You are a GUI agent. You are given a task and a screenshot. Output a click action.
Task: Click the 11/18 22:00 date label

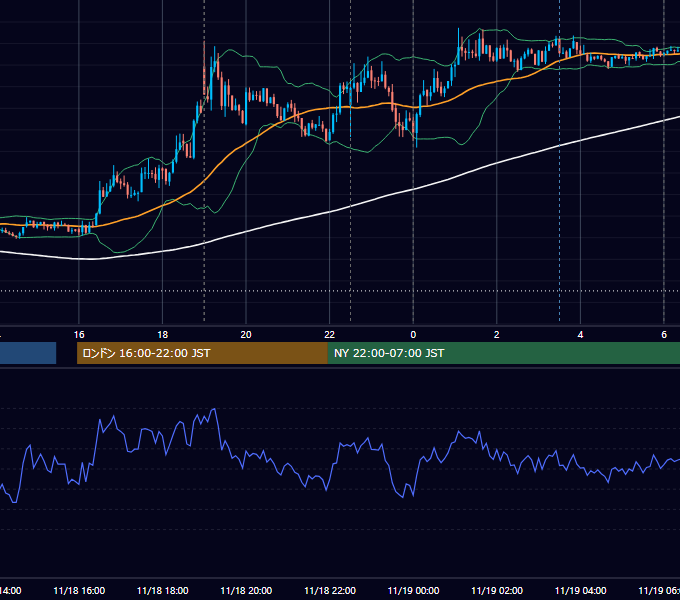[x=330, y=591]
